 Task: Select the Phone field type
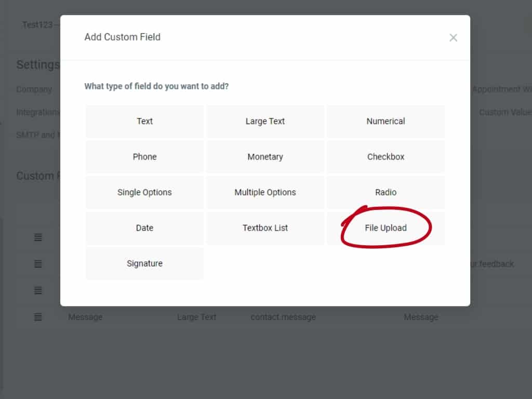click(x=144, y=157)
